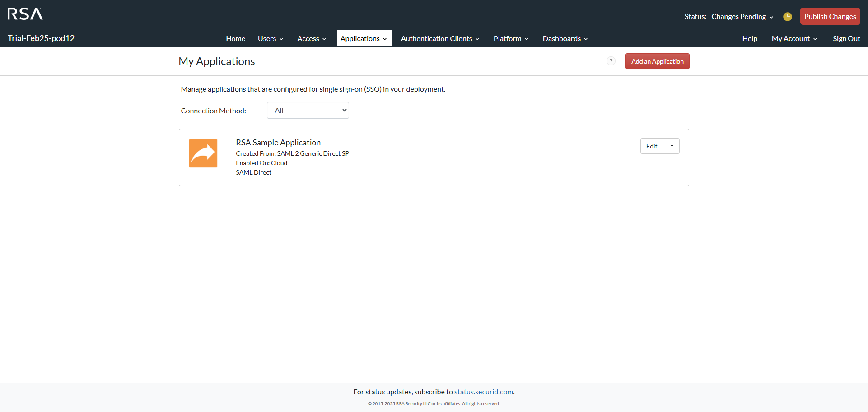The image size is (868, 412).
Task: Click Sign Out in the navigation bar
Action: pos(846,39)
